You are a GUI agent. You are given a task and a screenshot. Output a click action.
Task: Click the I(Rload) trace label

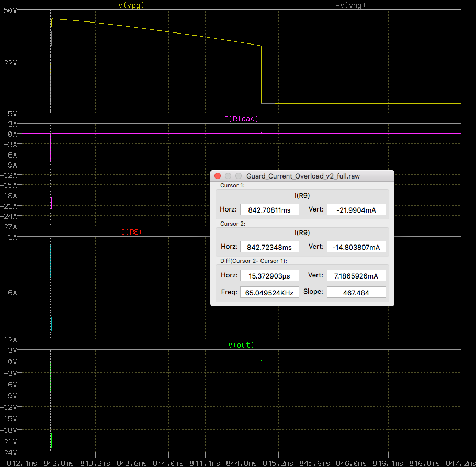pos(241,119)
